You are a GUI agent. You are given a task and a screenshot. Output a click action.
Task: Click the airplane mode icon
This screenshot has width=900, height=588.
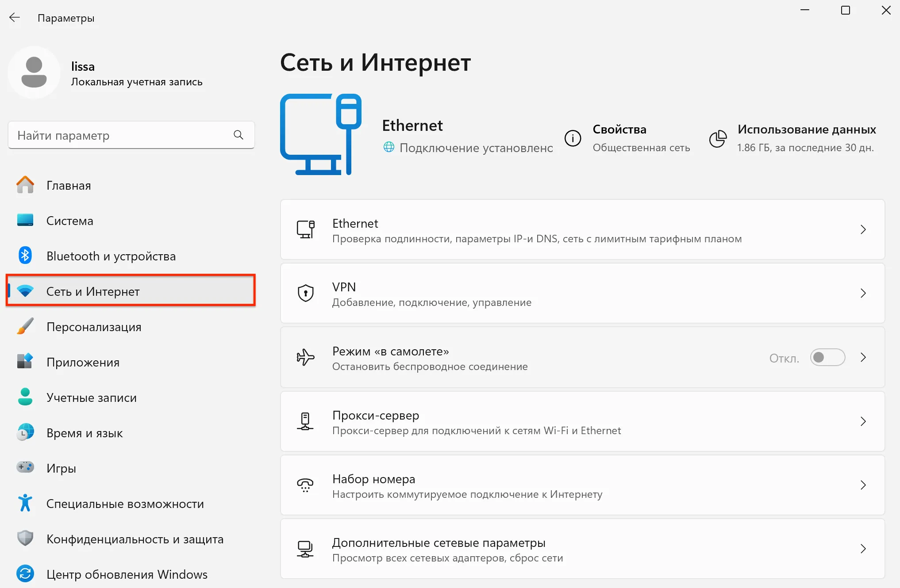point(305,357)
